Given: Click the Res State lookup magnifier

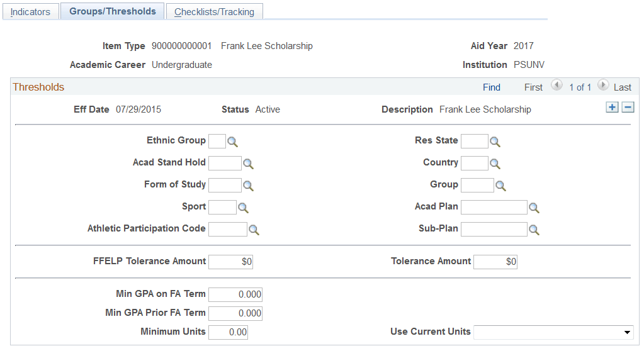Looking at the screenshot, I should (x=495, y=142).
